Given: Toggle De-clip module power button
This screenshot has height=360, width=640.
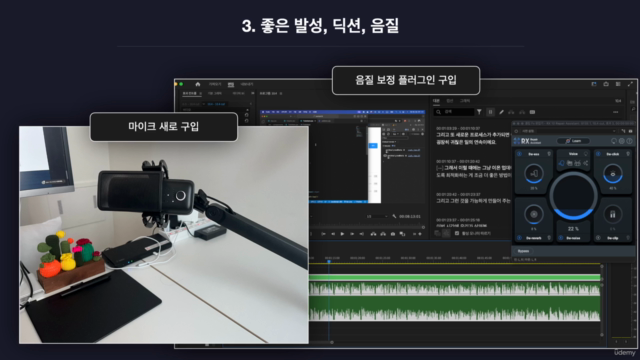Looking at the screenshot, I should pyautogui.click(x=598, y=238).
